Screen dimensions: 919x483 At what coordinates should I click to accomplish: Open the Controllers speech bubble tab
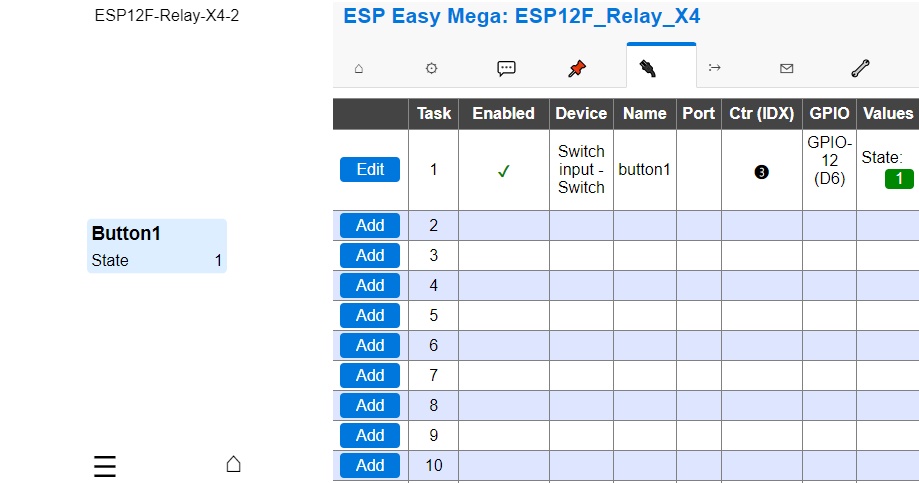point(506,69)
